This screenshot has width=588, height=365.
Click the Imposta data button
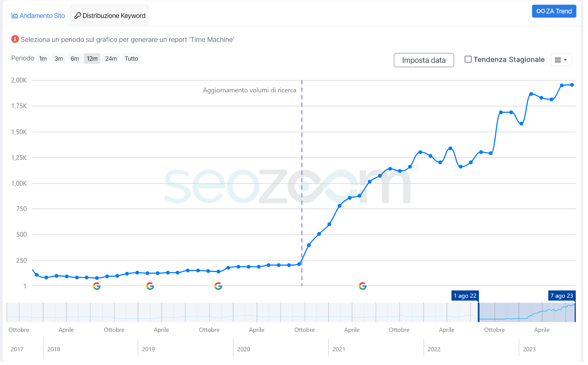pyautogui.click(x=424, y=60)
